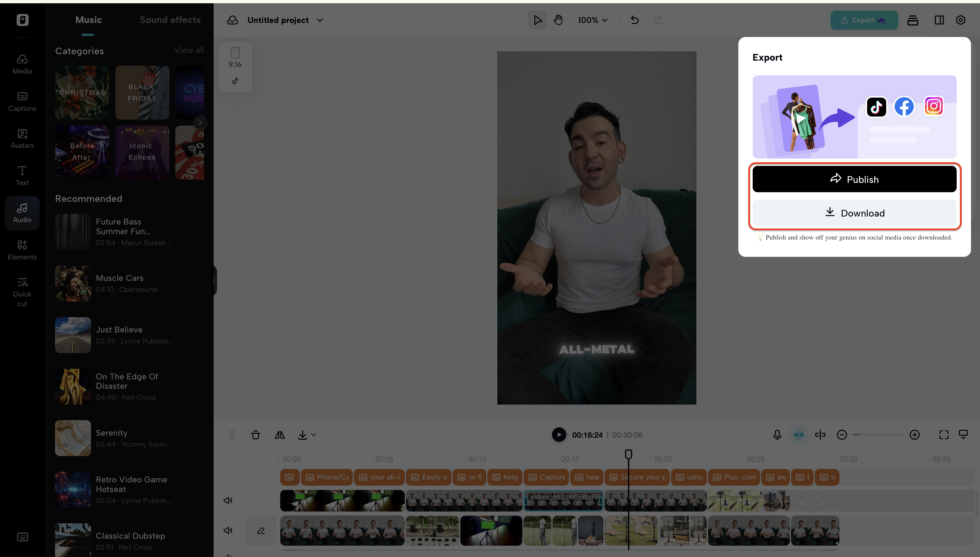This screenshot has height=557, width=980.
Task: Select the Music tab
Action: pyautogui.click(x=88, y=20)
